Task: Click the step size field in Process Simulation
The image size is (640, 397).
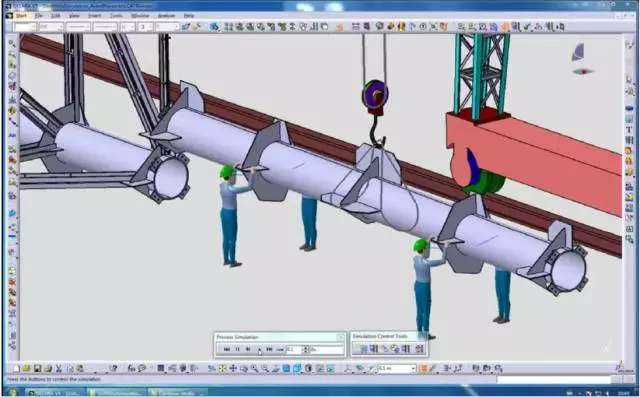Action: (x=294, y=349)
